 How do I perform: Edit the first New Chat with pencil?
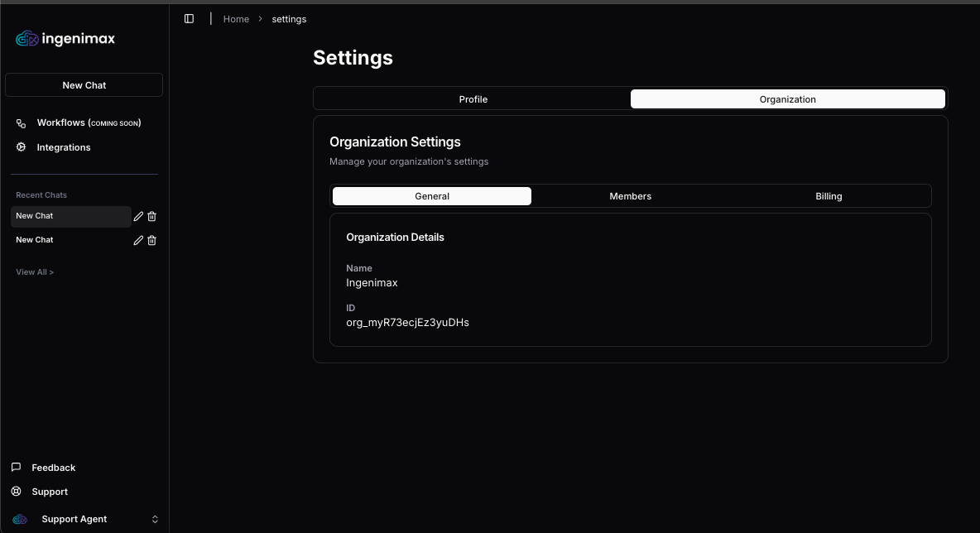138,216
